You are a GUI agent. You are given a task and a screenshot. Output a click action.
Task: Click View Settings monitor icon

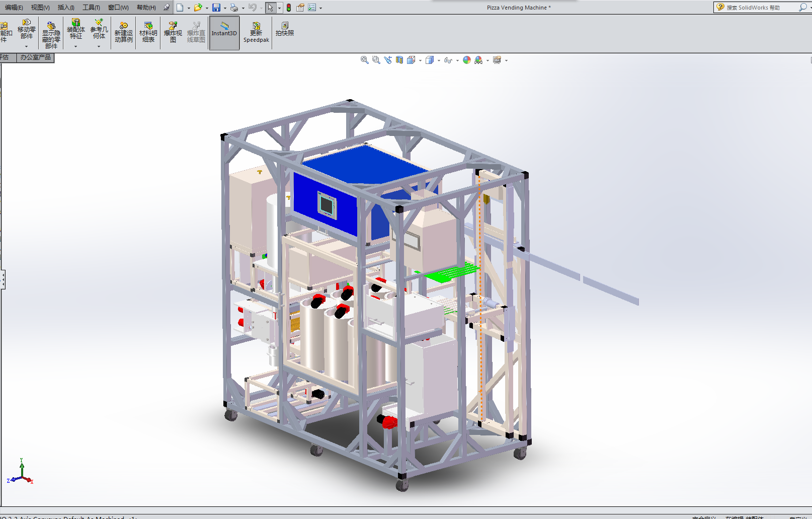coord(497,60)
